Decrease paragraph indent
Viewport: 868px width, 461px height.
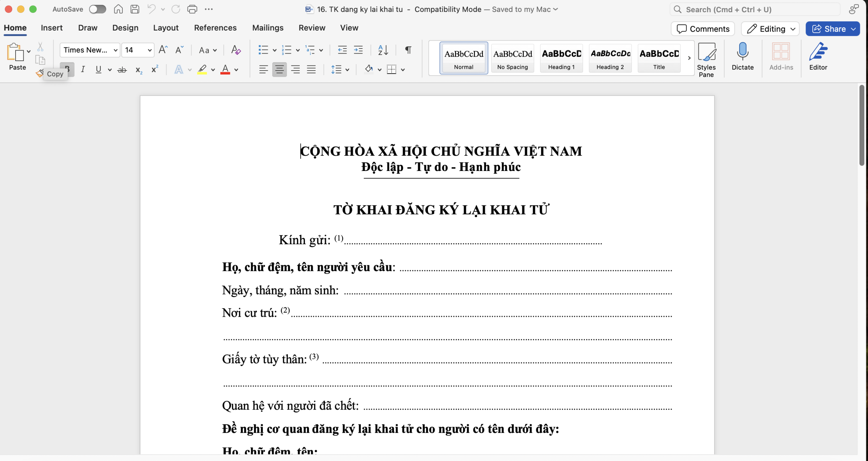pos(342,50)
